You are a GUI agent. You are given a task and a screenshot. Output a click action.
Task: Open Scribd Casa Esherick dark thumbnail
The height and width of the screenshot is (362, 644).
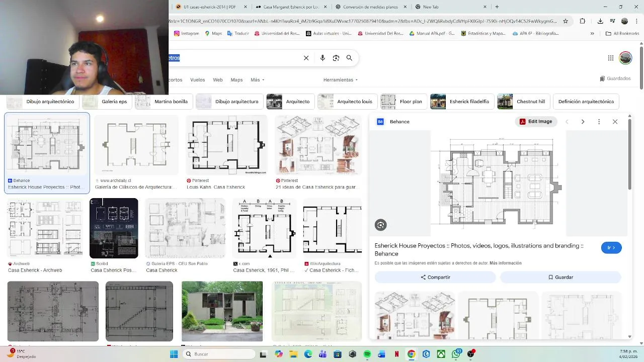[x=114, y=228]
